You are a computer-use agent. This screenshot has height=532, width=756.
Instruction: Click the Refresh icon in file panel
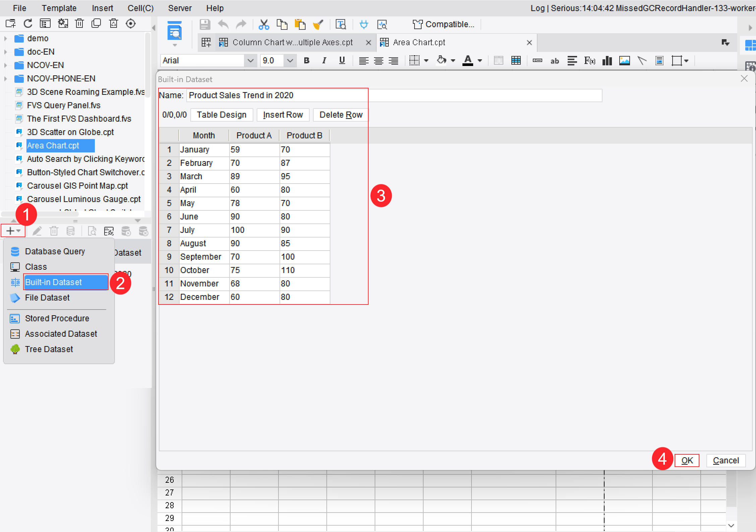point(28,23)
